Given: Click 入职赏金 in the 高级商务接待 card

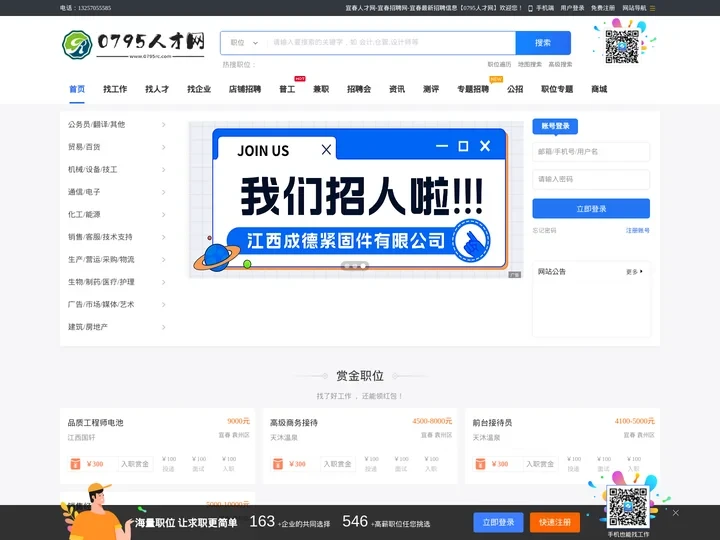Looking at the screenshot, I should [338, 464].
